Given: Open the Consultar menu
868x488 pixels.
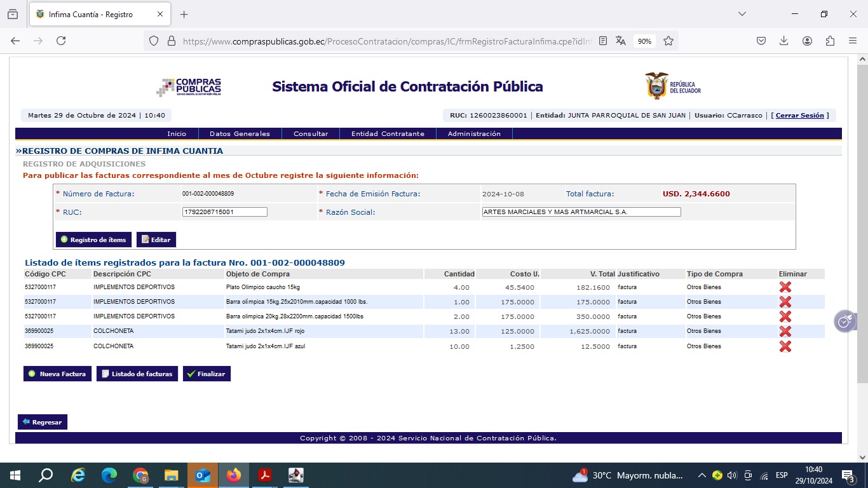Looking at the screenshot, I should click(311, 134).
